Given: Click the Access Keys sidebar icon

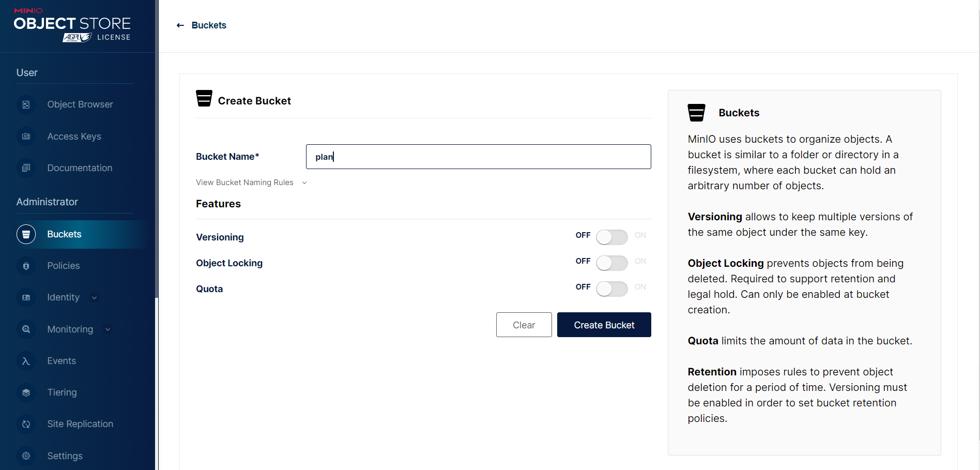Looking at the screenshot, I should [26, 137].
